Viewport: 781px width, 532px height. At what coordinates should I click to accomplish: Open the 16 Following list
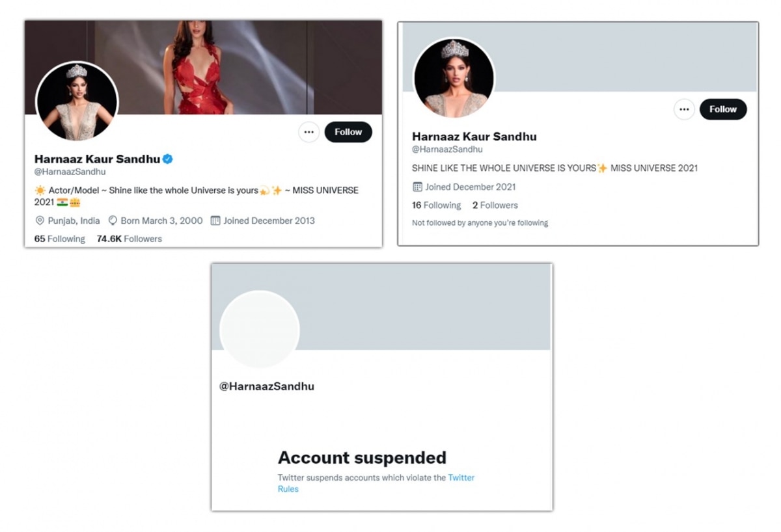436,205
